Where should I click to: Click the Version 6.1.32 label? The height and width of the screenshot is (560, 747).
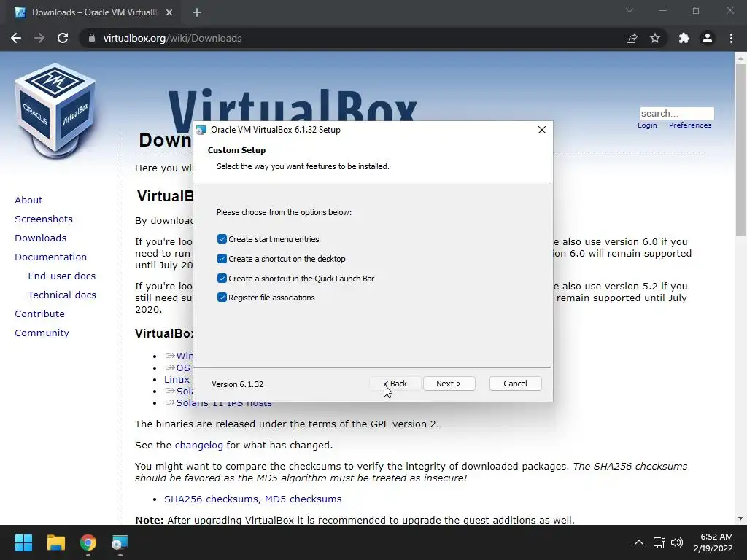[x=238, y=384]
